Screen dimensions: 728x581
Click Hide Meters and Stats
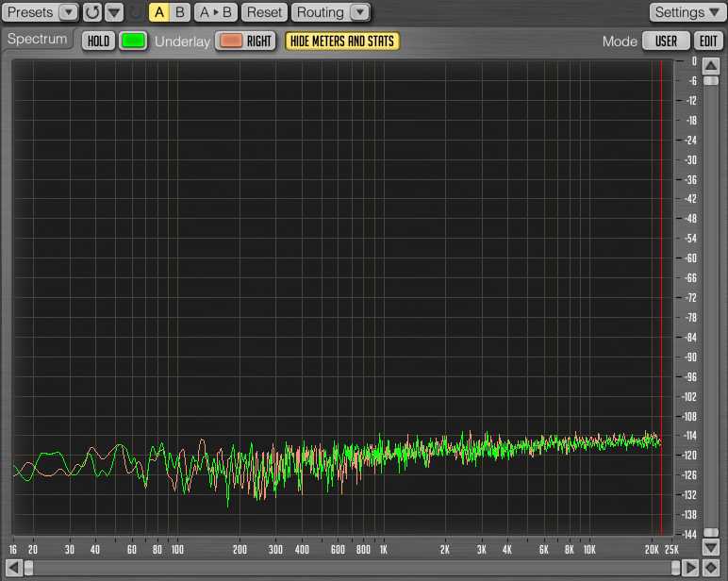(x=342, y=41)
